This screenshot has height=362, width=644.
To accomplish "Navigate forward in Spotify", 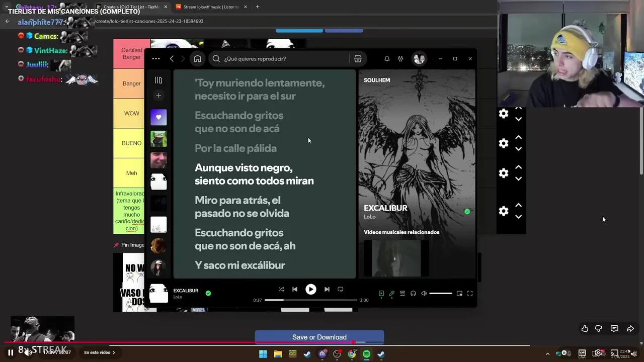I will point(183,59).
